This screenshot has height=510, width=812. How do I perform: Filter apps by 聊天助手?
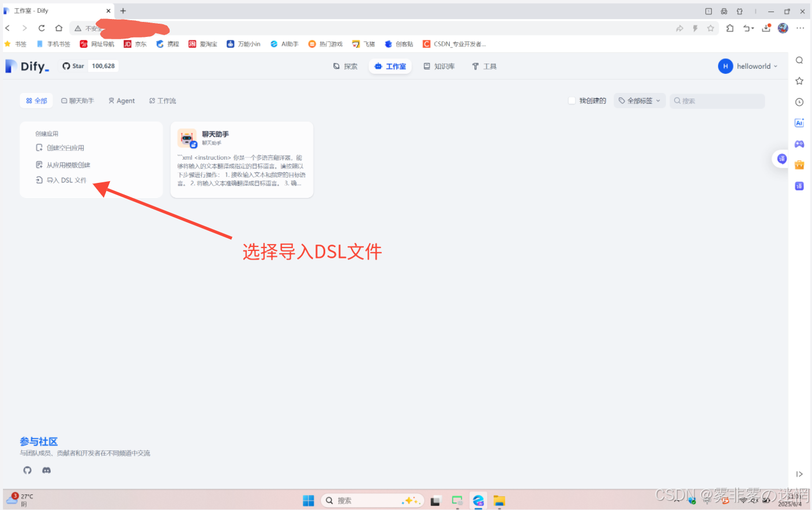click(77, 100)
